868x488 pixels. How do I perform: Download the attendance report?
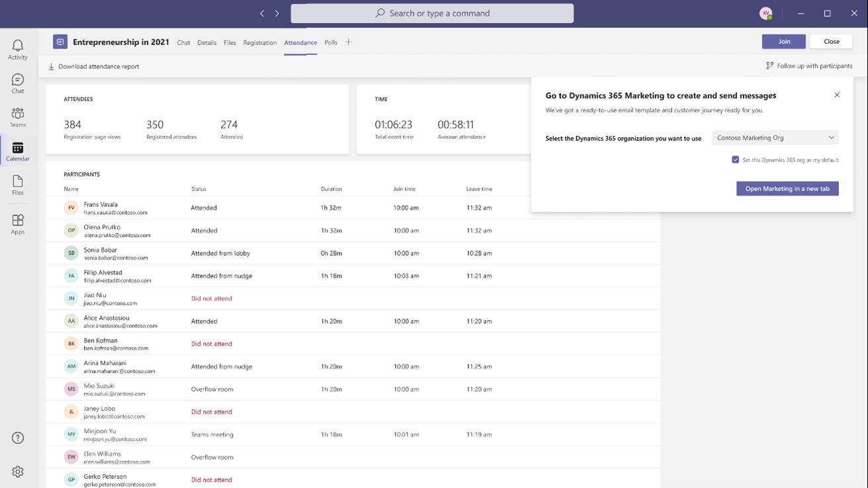click(95, 66)
